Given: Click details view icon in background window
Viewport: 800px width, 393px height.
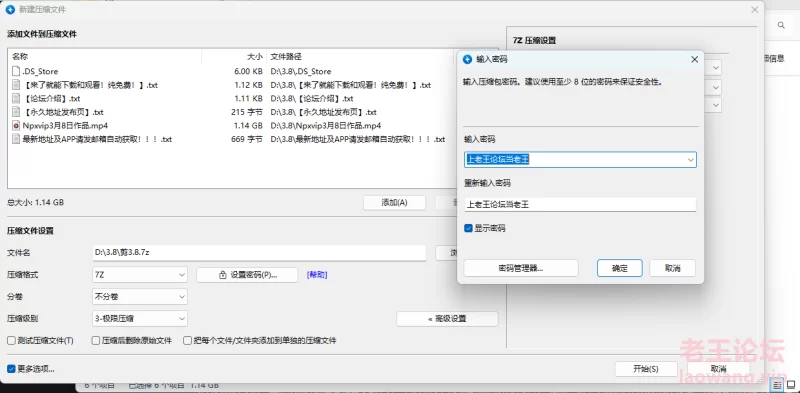Looking at the screenshot, I should coord(778,384).
